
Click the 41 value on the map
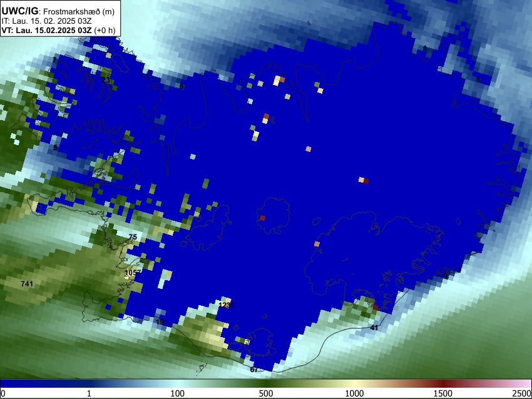374,328
